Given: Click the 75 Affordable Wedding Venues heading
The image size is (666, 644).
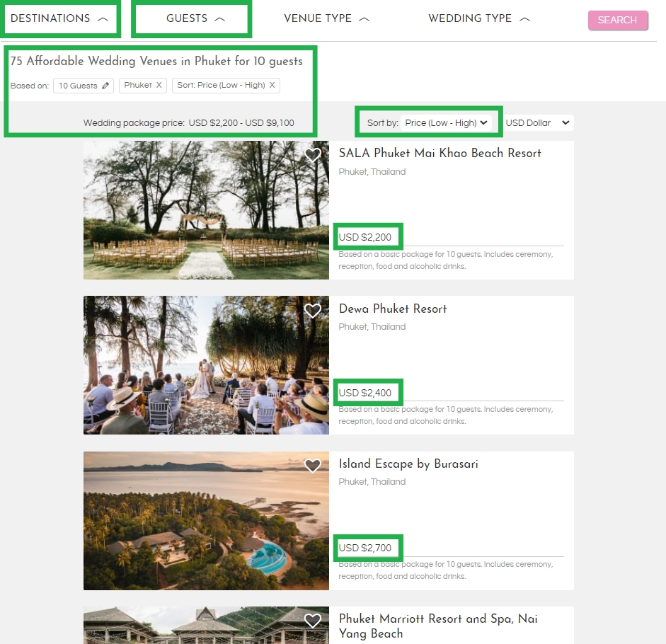Looking at the screenshot, I should tap(156, 61).
